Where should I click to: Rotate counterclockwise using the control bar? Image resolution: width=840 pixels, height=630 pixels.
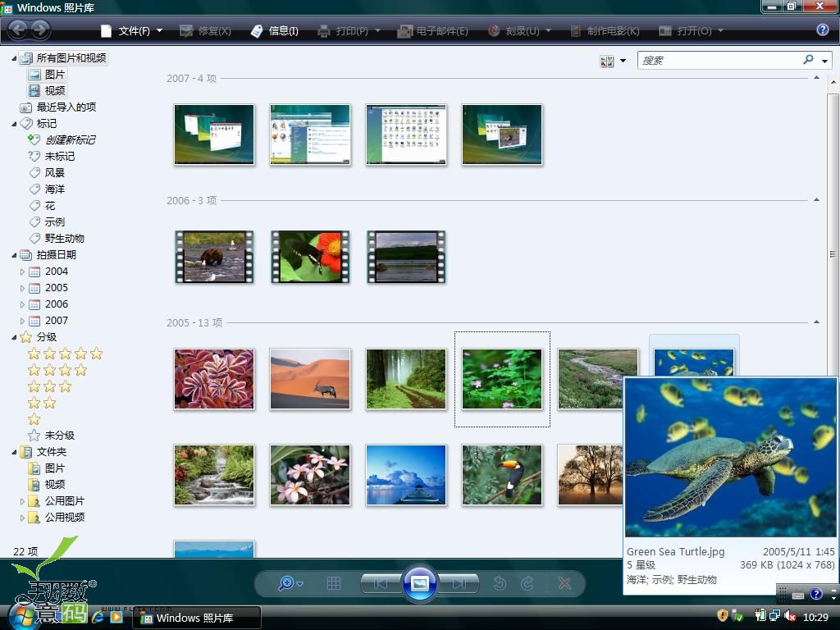coord(500,583)
